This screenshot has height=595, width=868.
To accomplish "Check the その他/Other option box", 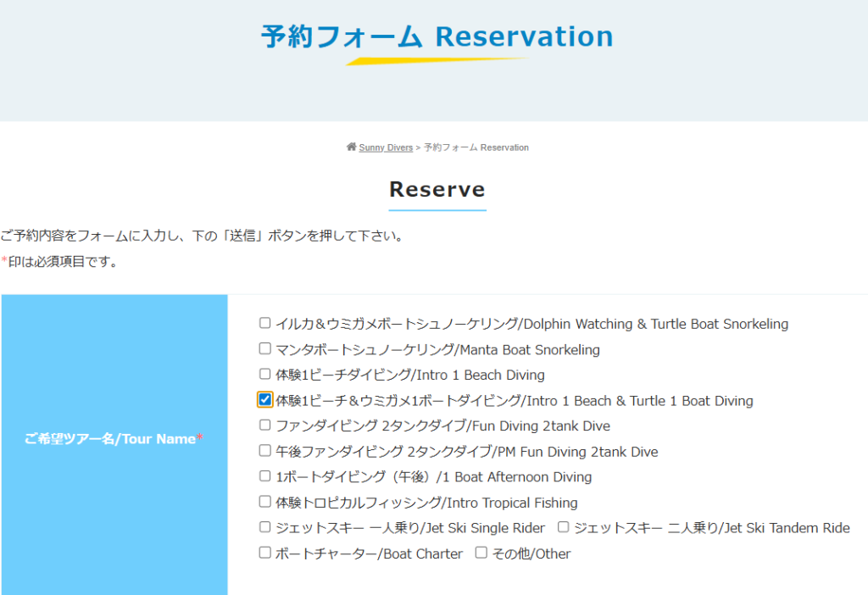I will 481,553.
